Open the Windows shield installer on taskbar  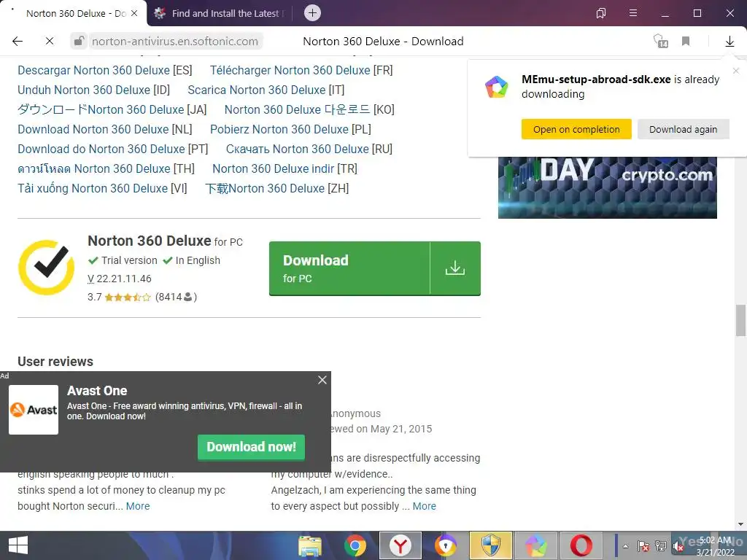pyautogui.click(x=491, y=545)
